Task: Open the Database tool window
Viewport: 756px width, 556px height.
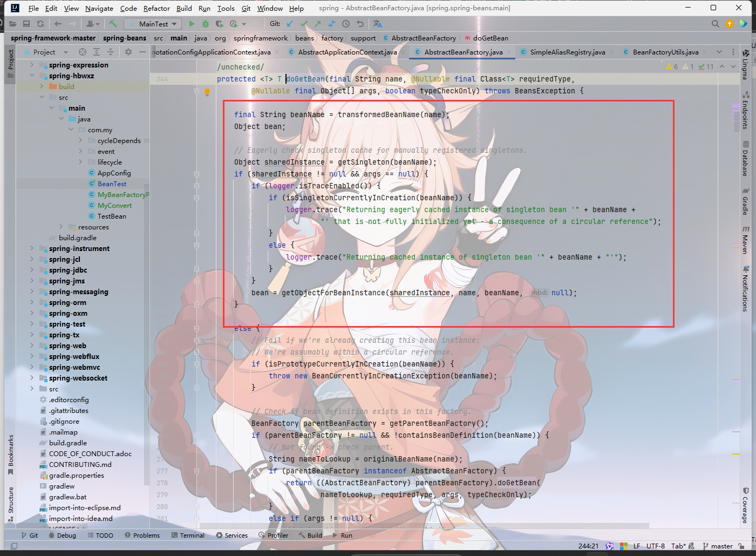Action: coord(745,159)
